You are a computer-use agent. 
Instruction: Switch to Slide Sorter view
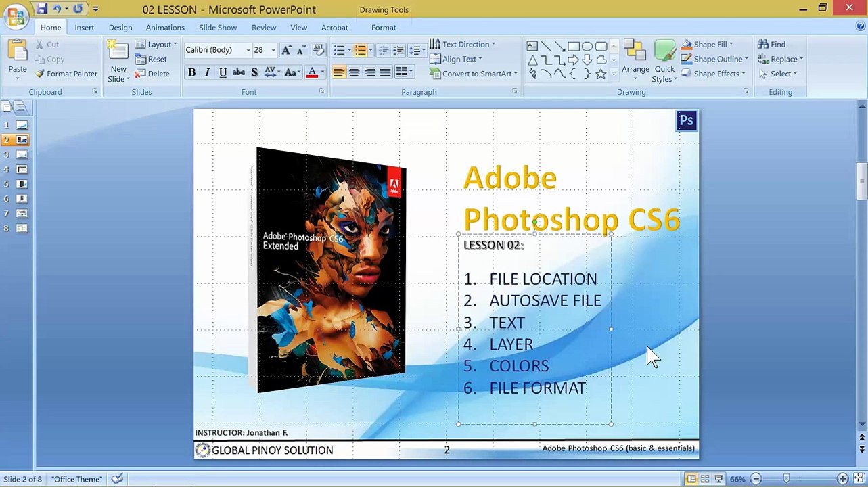coord(705,479)
